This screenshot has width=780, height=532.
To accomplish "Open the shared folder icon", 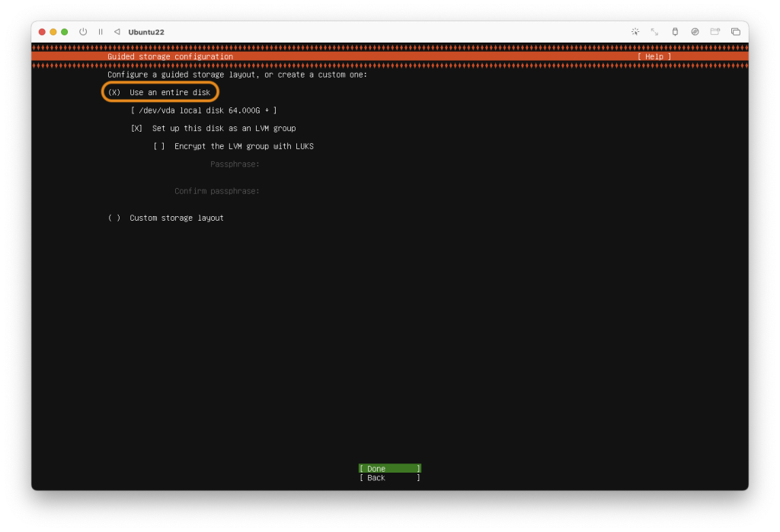I will [x=714, y=32].
